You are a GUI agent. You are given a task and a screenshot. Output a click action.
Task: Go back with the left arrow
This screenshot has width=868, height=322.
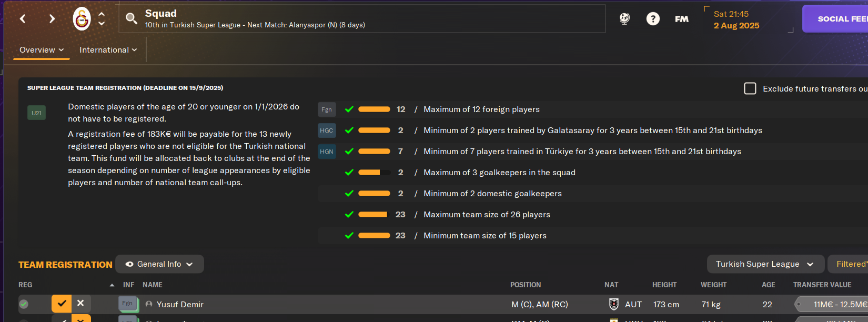tap(23, 19)
